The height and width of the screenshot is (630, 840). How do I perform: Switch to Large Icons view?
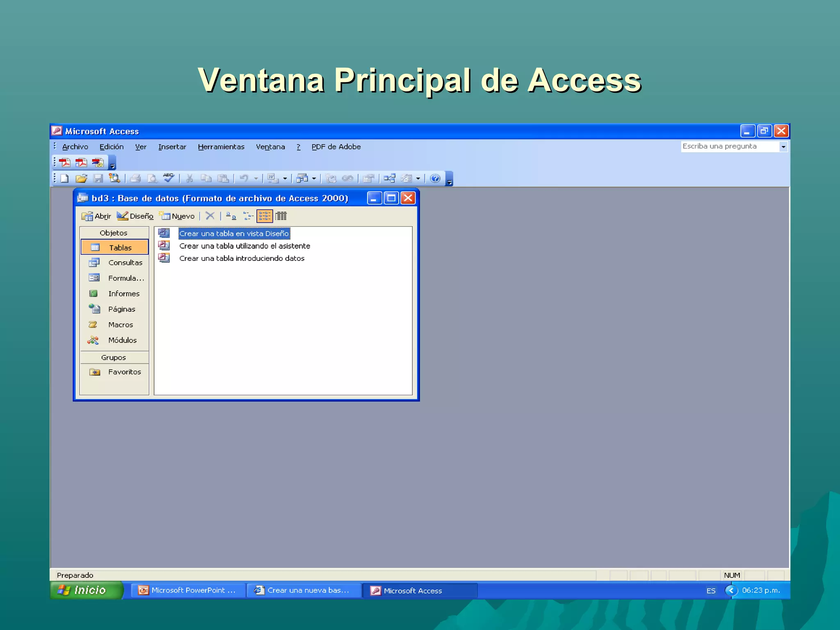click(x=231, y=216)
